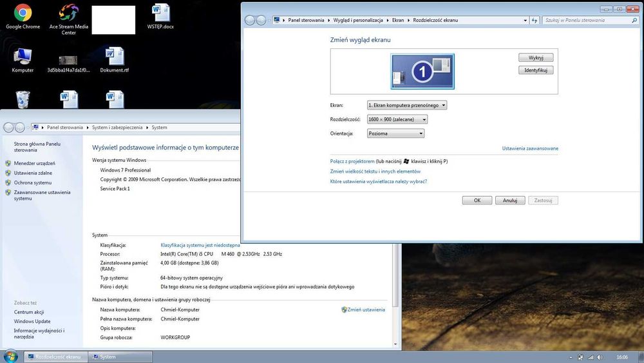Open Strona główna Panelu sterowania link
This screenshot has width=644, height=363.
(37, 147)
